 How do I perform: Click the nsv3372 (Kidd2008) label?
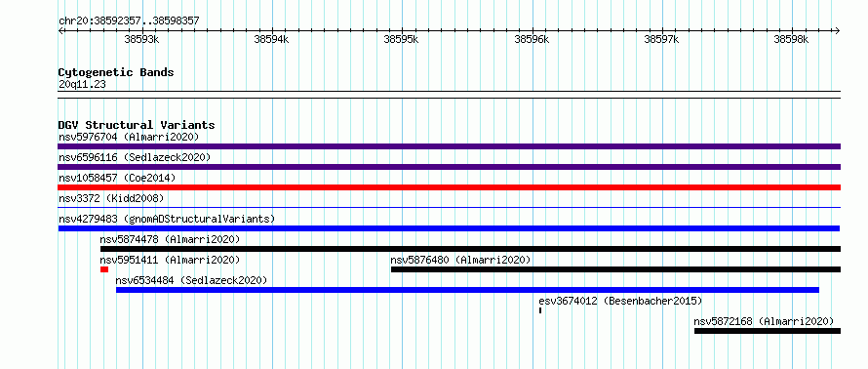(111, 198)
